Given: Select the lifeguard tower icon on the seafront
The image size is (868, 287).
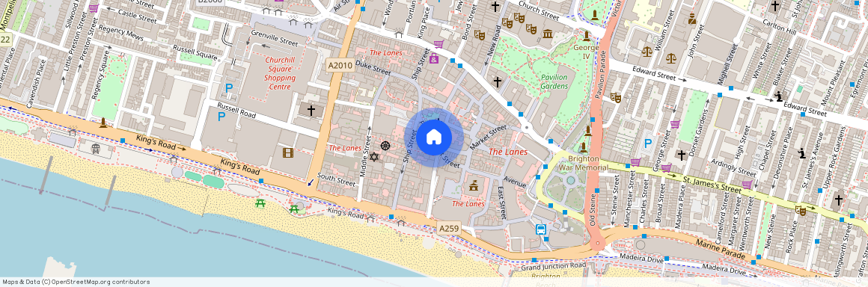Looking at the screenshot, I should [95, 148].
